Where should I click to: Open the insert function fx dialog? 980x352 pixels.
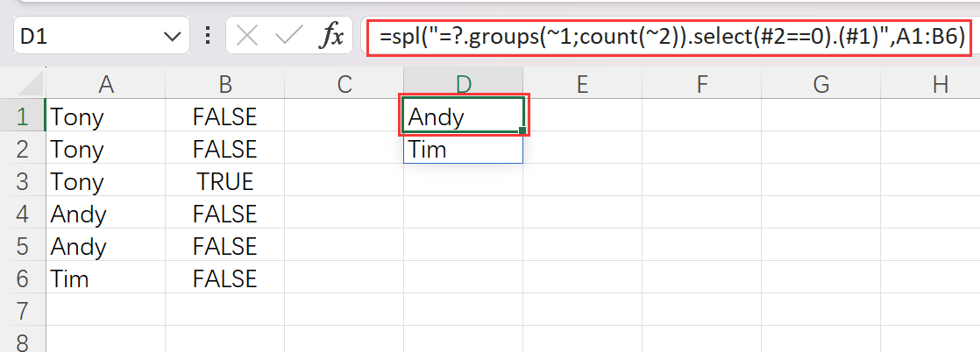point(330,37)
